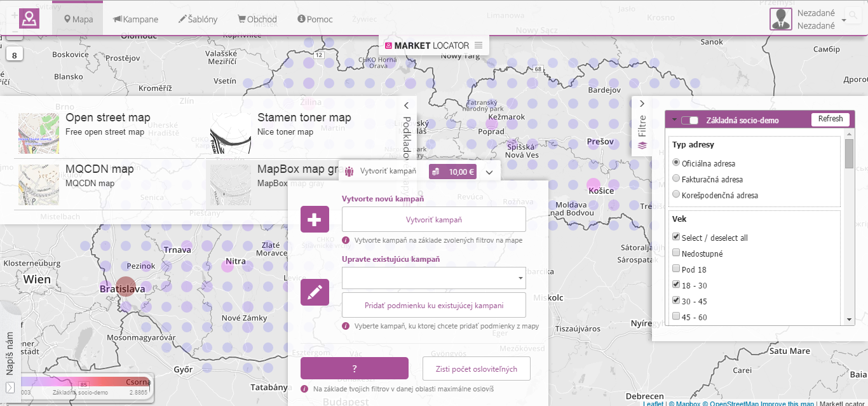868x406 pixels.
Task: Check the Nedostupné checkbox
Action: coord(677,252)
